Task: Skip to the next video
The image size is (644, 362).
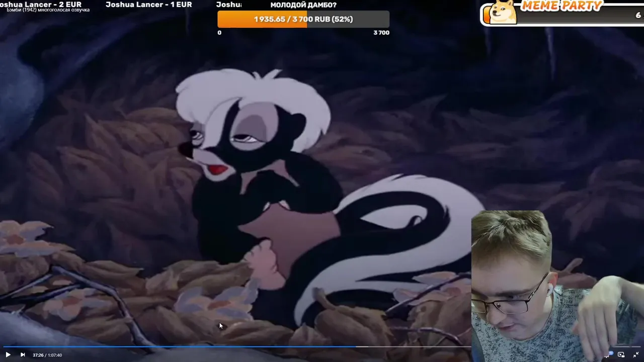Action: [23, 354]
